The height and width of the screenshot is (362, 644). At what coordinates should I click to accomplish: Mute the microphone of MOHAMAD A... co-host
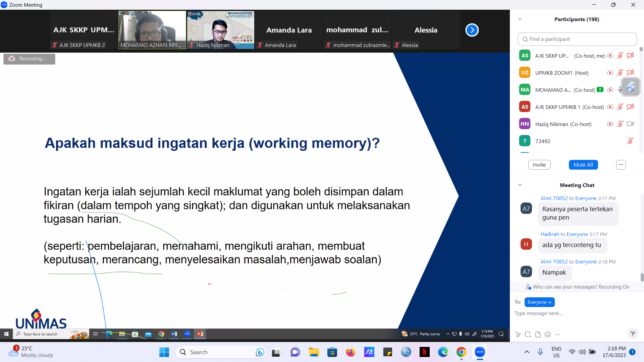point(620,89)
